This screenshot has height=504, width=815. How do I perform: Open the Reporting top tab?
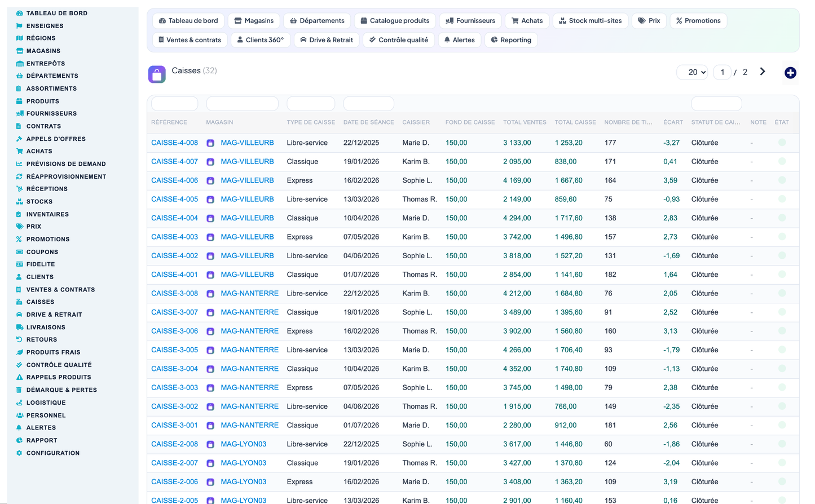(511, 40)
